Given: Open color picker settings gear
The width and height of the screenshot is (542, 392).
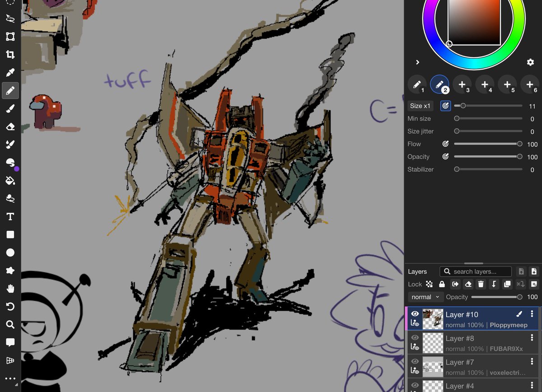Looking at the screenshot, I should pyautogui.click(x=530, y=62).
